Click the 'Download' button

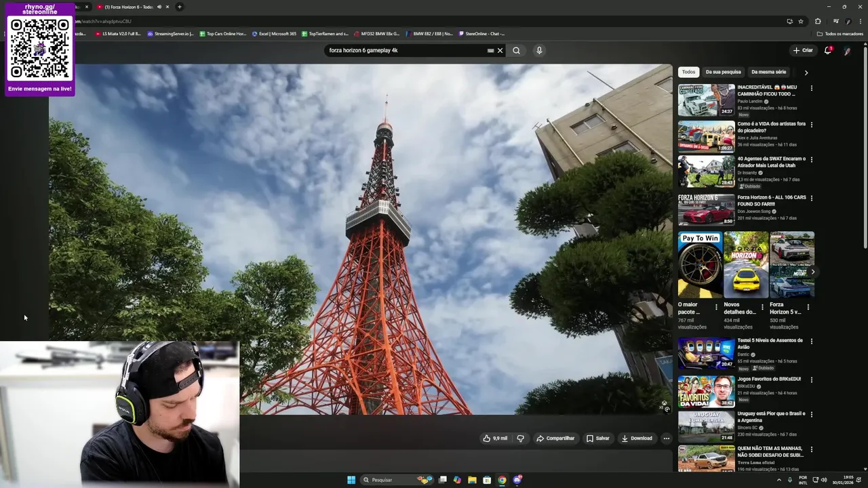click(x=637, y=439)
